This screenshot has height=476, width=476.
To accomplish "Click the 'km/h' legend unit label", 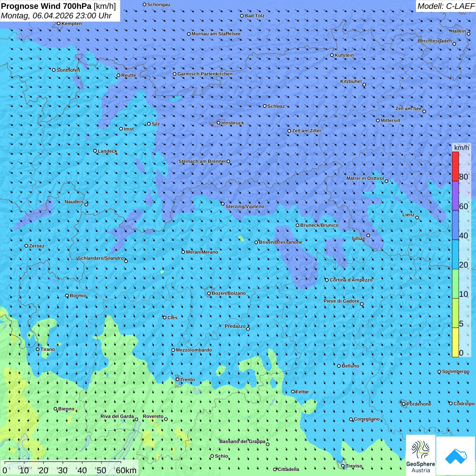I will [461, 148].
